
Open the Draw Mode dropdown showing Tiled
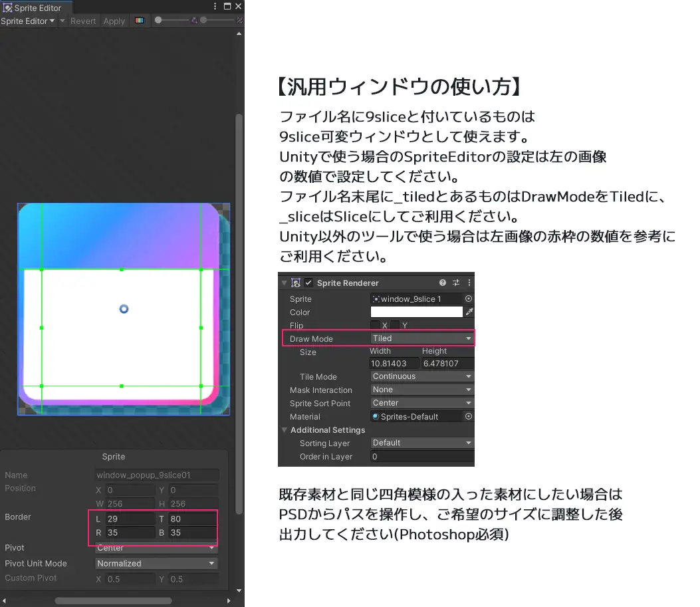coord(421,338)
